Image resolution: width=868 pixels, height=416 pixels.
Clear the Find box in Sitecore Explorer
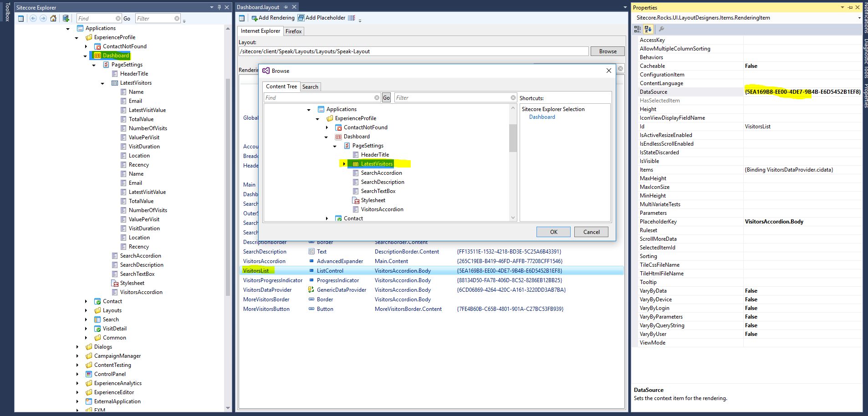(118, 19)
